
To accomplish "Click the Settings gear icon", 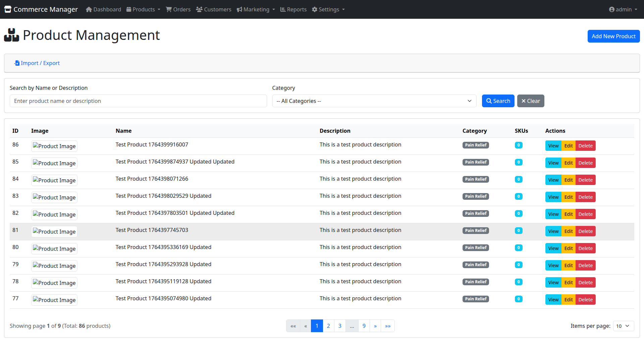I will [314, 9].
